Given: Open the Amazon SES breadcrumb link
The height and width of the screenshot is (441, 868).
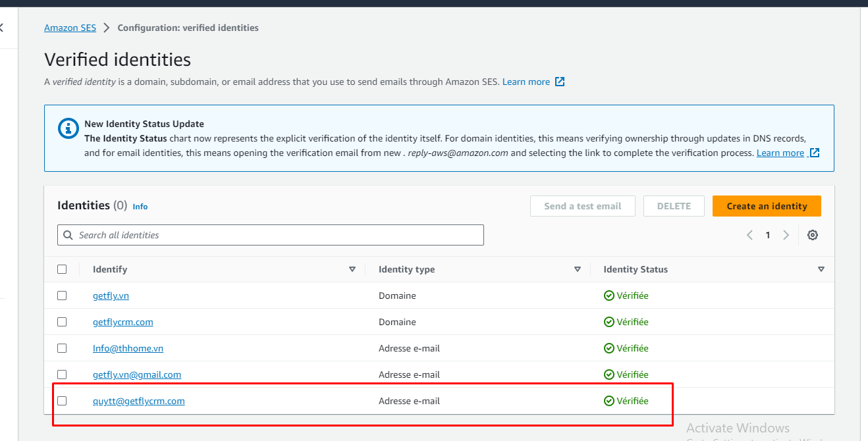Looking at the screenshot, I should (70, 28).
